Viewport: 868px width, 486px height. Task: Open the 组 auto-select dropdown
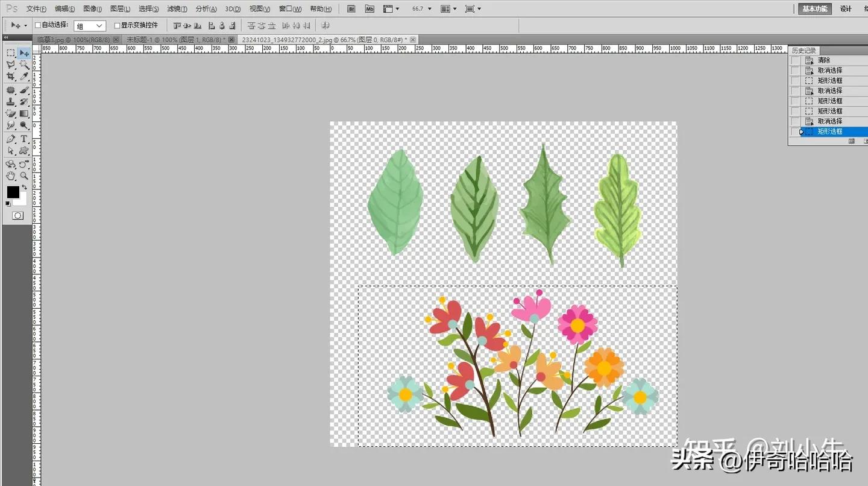(90, 26)
